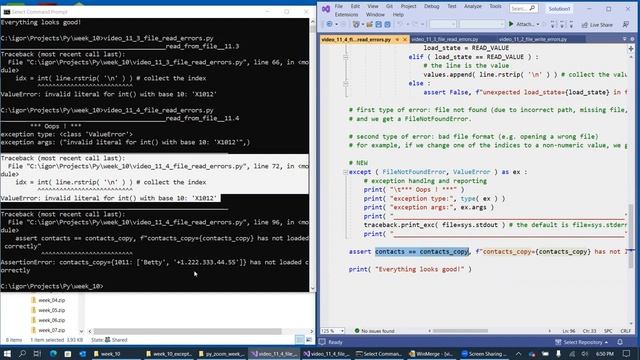
Task: Collapse the else block outline marker
Action: tap(345, 83)
